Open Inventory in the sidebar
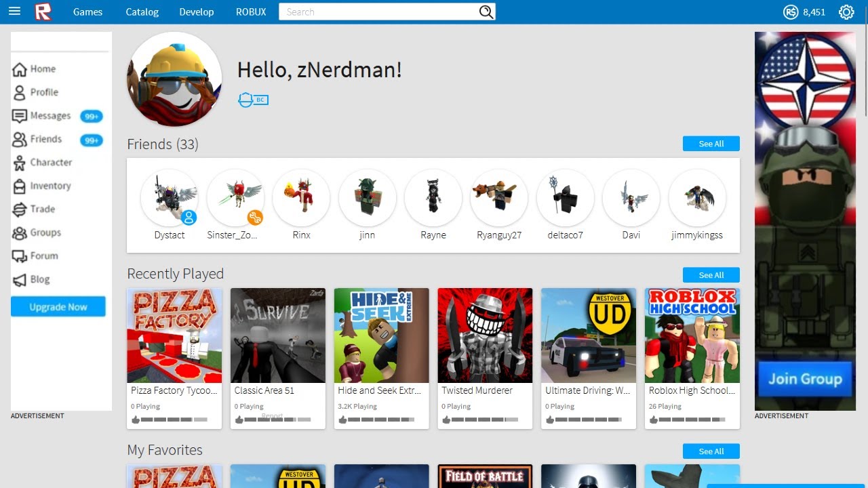The height and width of the screenshot is (488, 868). click(x=50, y=186)
